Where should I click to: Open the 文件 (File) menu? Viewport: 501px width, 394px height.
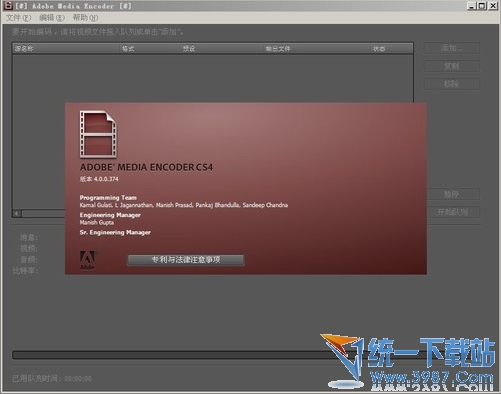point(18,18)
